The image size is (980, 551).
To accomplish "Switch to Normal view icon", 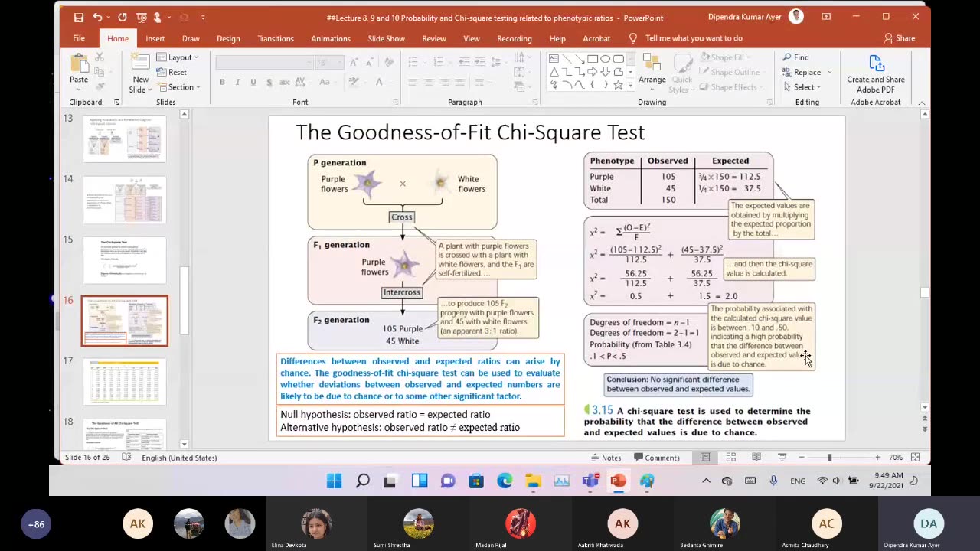I will click(705, 458).
